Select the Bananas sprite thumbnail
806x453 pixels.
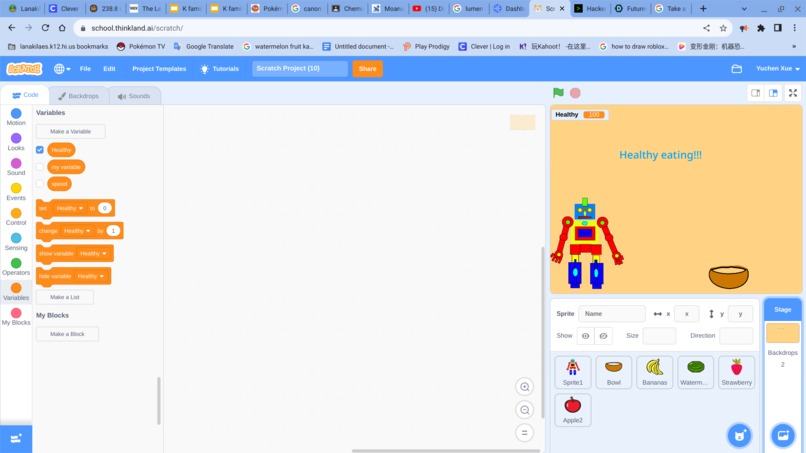pyautogui.click(x=654, y=372)
